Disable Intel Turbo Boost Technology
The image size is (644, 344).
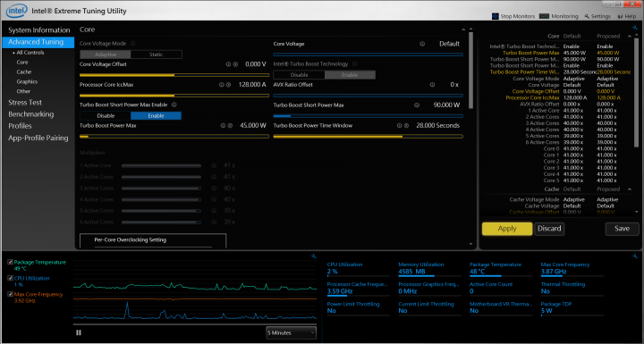[299, 75]
